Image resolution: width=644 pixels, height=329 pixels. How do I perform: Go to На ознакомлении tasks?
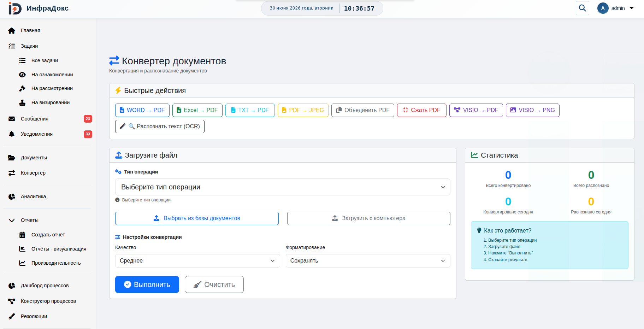click(x=52, y=75)
